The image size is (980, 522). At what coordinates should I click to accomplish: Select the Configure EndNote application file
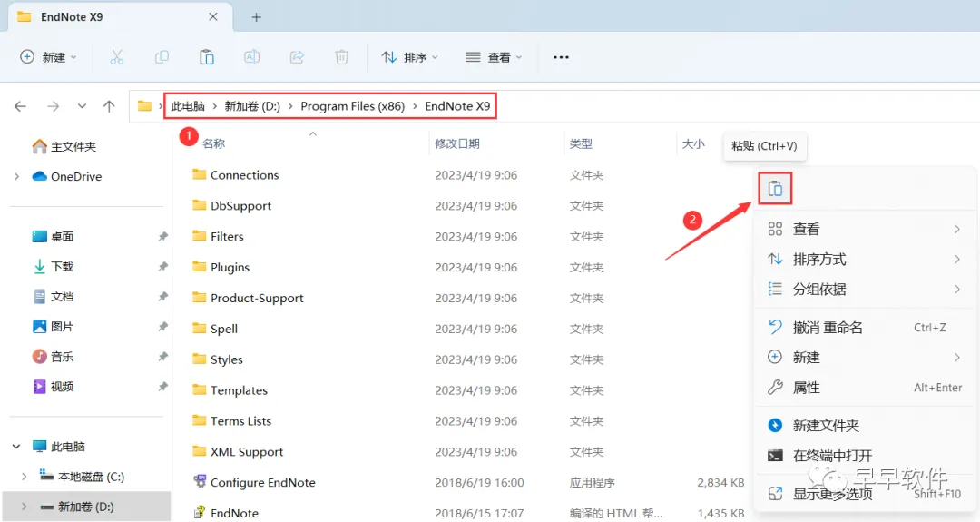coord(254,483)
